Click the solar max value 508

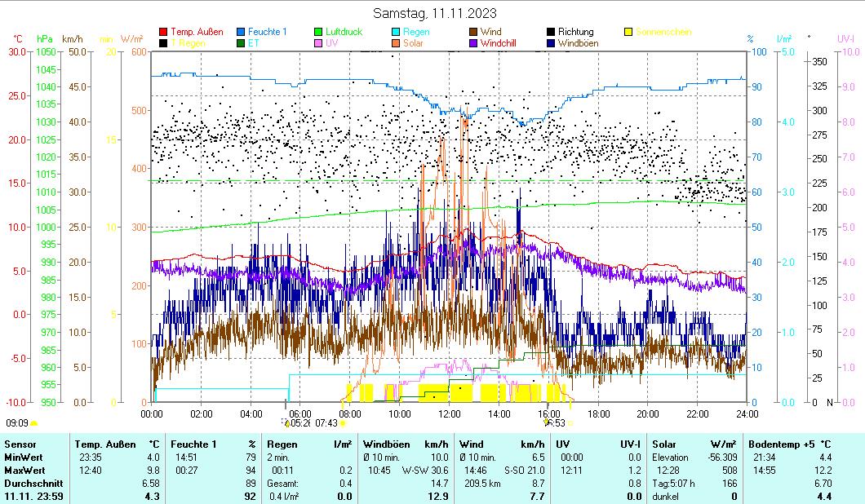pos(730,471)
